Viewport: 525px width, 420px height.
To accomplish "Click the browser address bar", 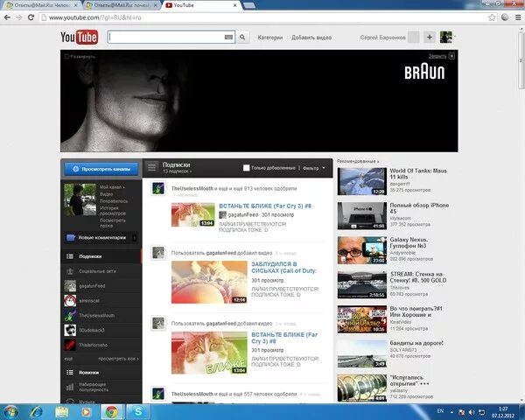I will 264,17.
